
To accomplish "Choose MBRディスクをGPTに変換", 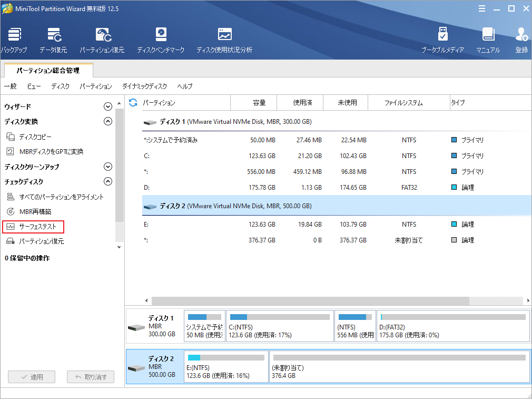I will click(45, 151).
